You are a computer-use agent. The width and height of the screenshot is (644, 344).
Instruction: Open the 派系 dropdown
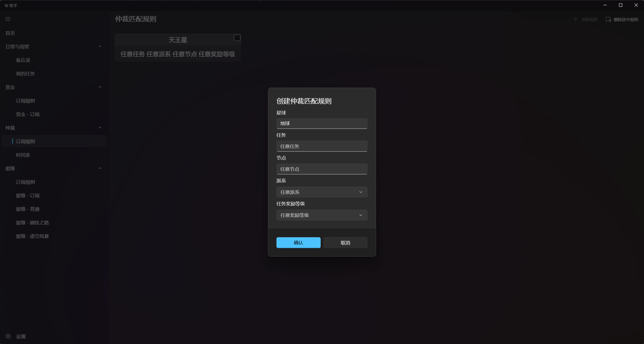point(322,192)
